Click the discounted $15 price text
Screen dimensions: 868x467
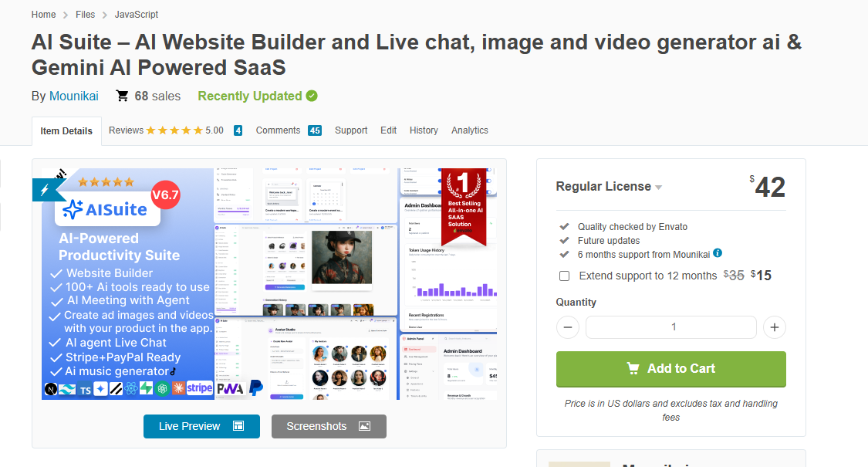[762, 276]
